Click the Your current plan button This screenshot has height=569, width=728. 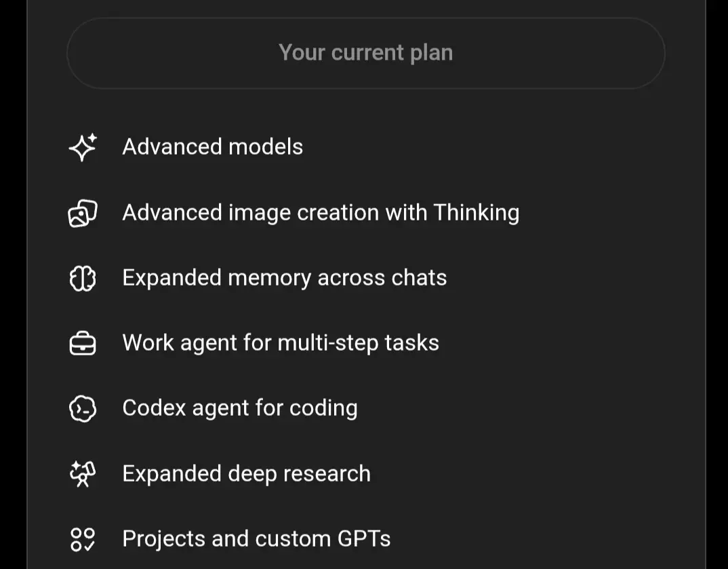pos(366,53)
